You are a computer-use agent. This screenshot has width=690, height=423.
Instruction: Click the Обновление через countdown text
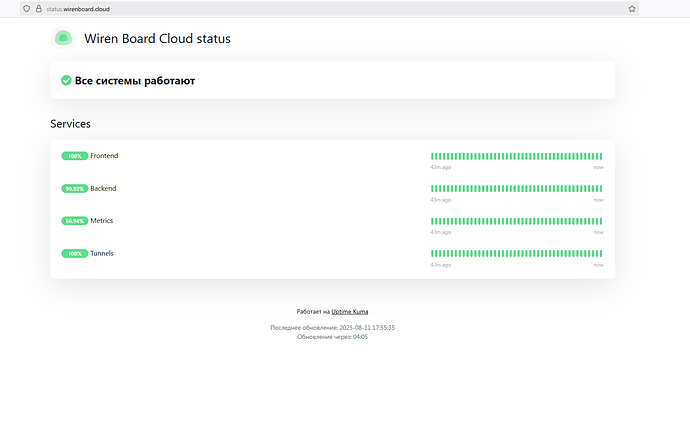point(332,337)
